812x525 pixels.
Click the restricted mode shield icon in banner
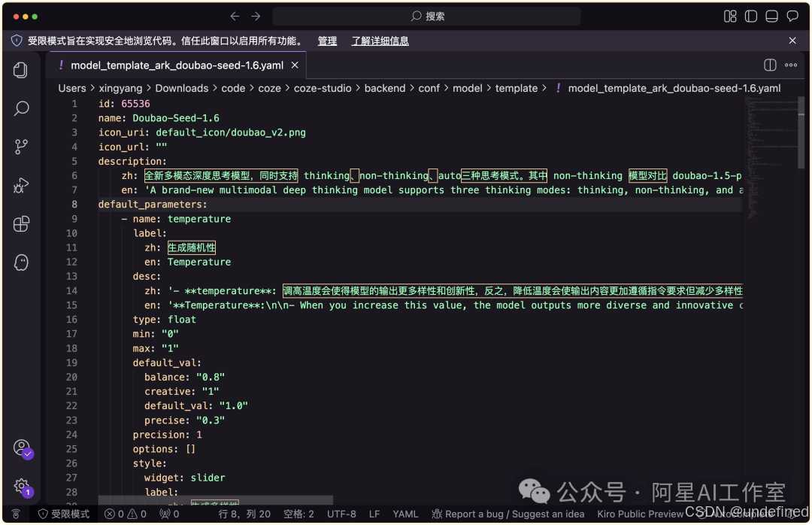tap(17, 41)
